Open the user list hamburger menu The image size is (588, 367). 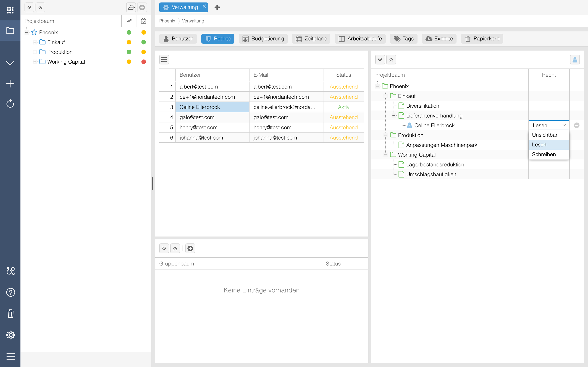(x=164, y=60)
